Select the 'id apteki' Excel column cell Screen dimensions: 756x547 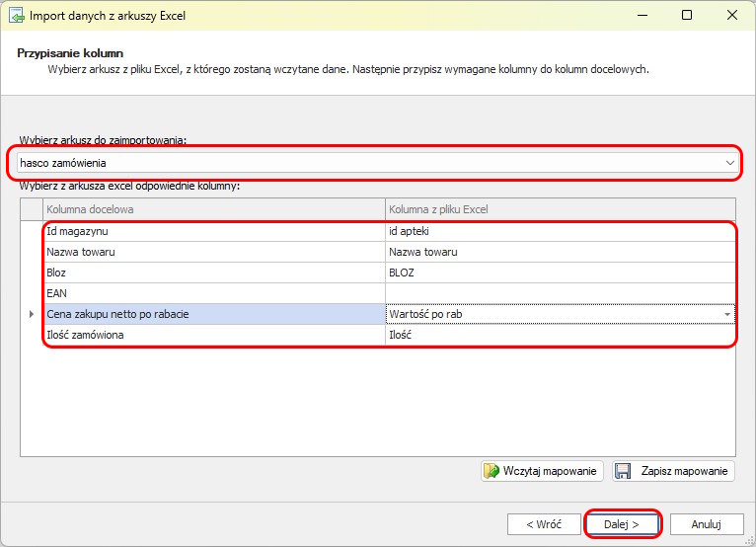pyautogui.click(x=559, y=231)
